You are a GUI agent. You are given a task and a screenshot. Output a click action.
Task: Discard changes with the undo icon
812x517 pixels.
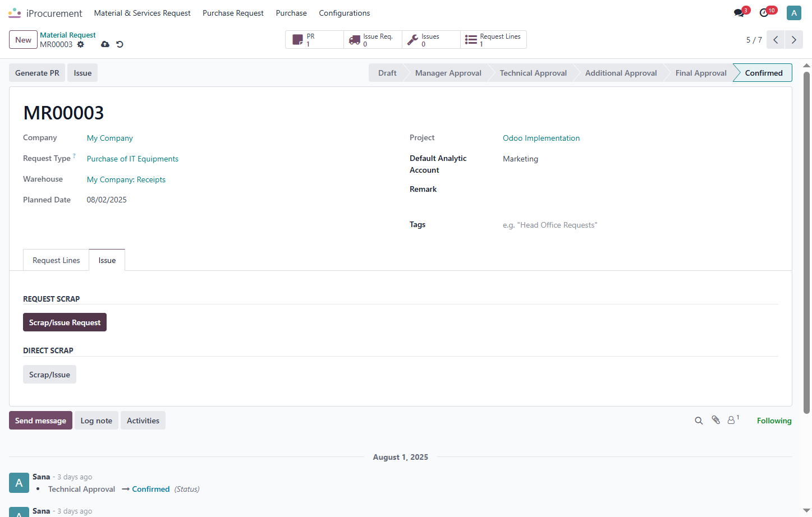(120, 44)
